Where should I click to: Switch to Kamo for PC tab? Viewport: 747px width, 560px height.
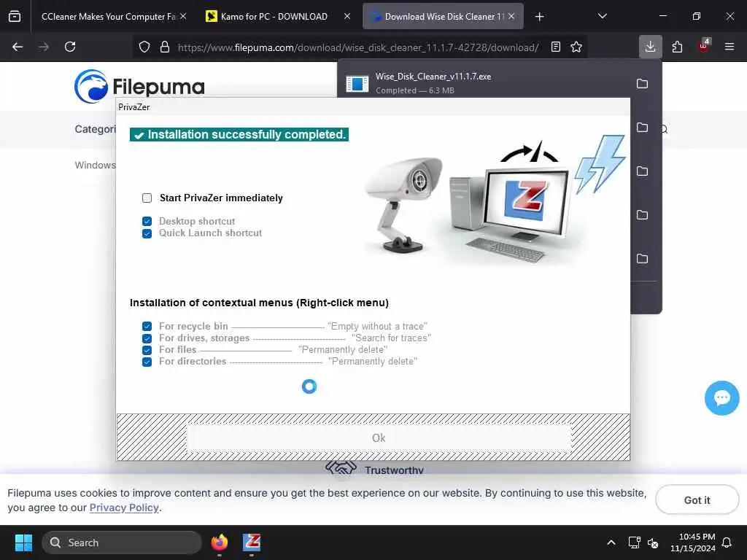pyautogui.click(x=274, y=17)
